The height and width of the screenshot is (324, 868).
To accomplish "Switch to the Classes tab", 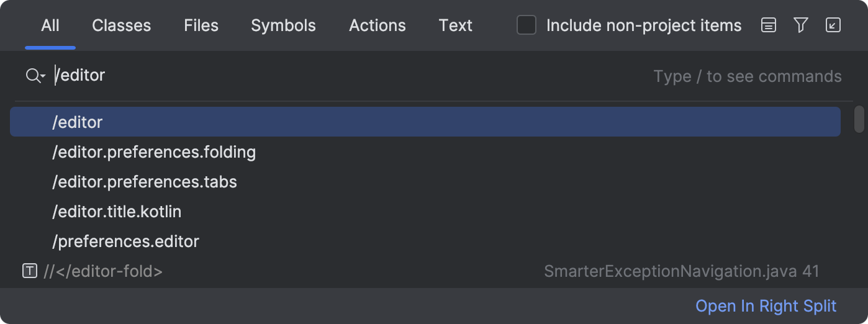I will point(122,25).
